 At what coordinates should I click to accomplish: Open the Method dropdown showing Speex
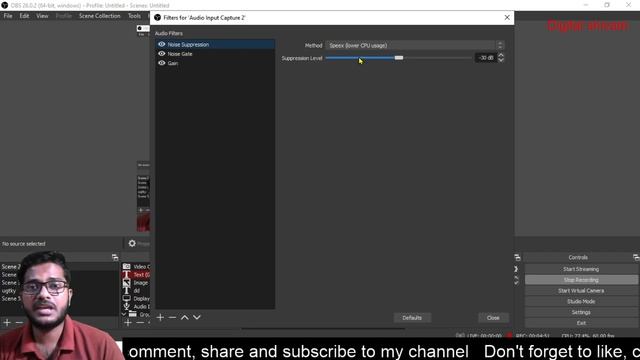pyautogui.click(x=415, y=45)
